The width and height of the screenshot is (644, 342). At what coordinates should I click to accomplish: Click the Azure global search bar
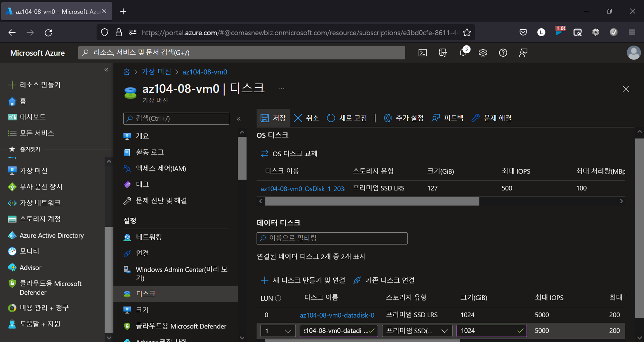pos(241,53)
